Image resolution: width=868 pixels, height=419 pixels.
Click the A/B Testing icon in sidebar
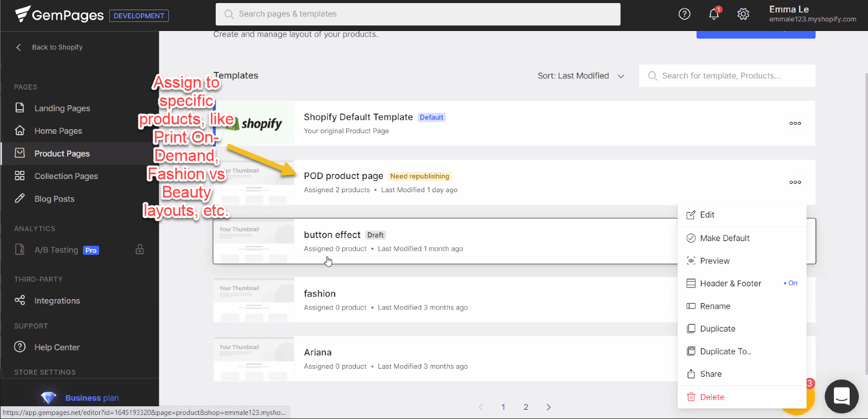pos(20,250)
